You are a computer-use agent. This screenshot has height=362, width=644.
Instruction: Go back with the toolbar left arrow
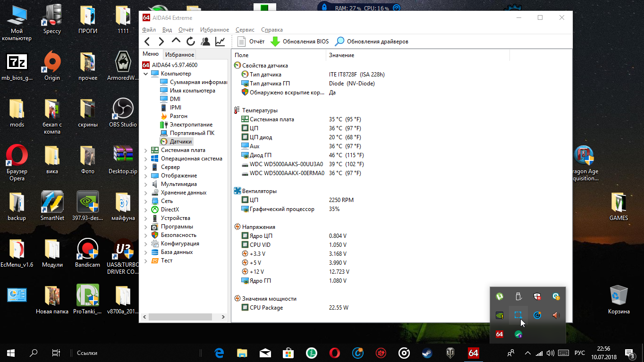click(147, 42)
